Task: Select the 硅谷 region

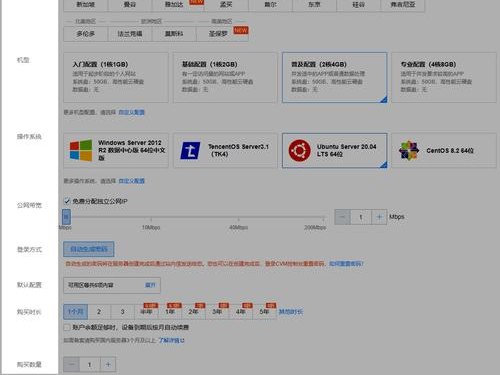Action: tap(359, 5)
